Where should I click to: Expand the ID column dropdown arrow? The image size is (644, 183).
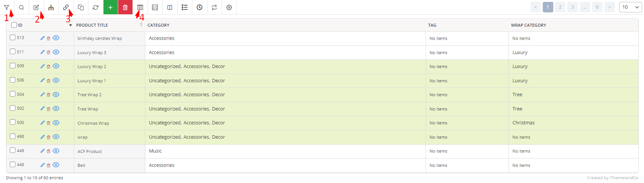[70, 25]
